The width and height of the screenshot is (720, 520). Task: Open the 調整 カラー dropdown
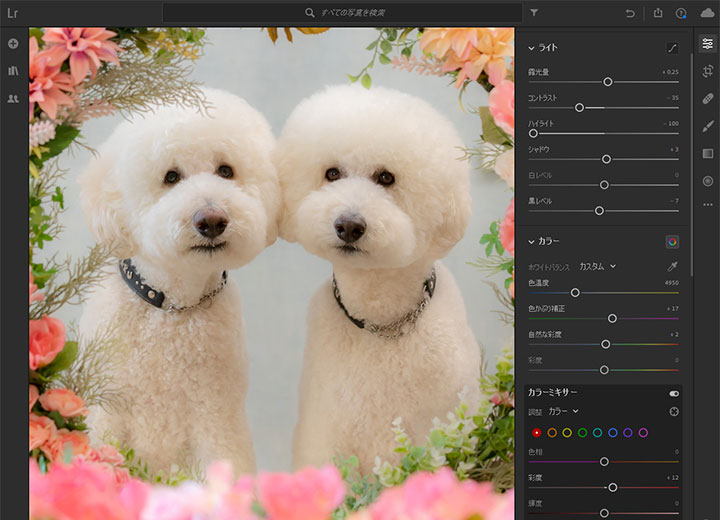pyautogui.click(x=563, y=411)
